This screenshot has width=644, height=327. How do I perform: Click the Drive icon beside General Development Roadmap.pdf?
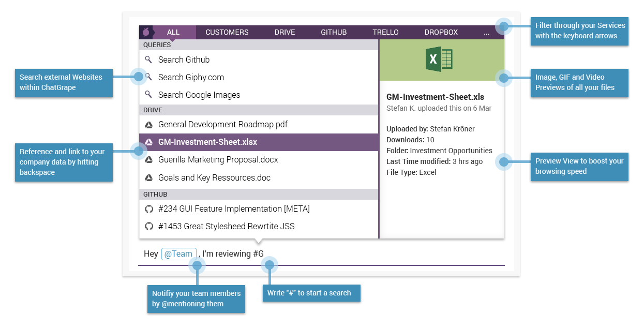click(x=148, y=125)
